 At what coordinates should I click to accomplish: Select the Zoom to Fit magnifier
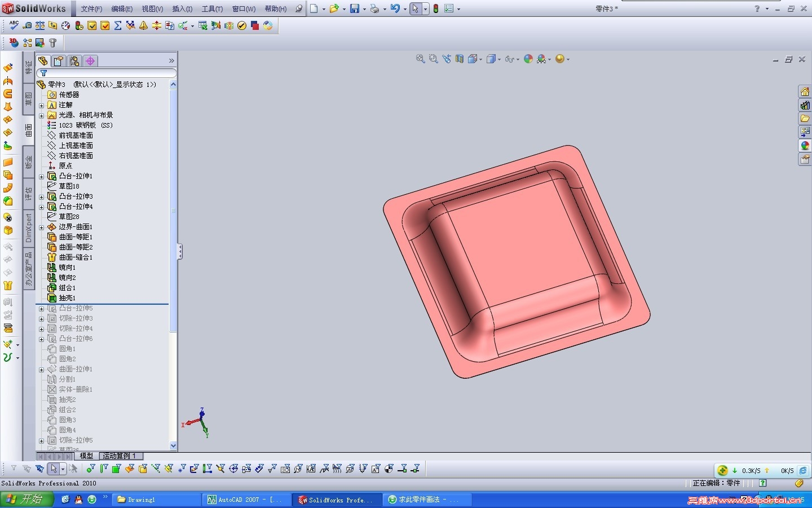pyautogui.click(x=420, y=59)
